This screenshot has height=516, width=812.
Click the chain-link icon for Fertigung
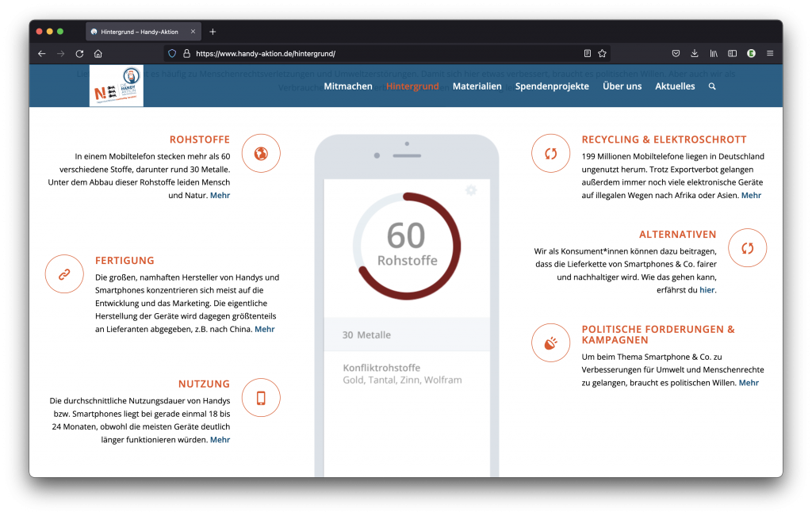pyautogui.click(x=64, y=273)
